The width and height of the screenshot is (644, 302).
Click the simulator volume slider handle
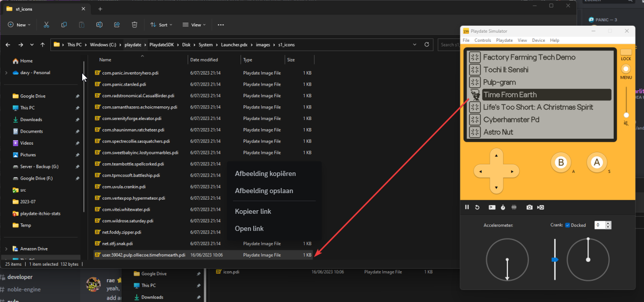pos(626,115)
